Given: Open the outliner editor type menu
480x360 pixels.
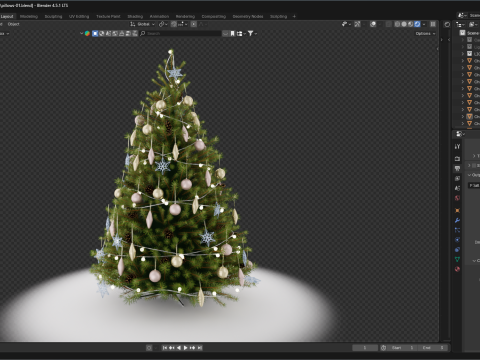Looking at the screenshot, I should click(x=460, y=24).
